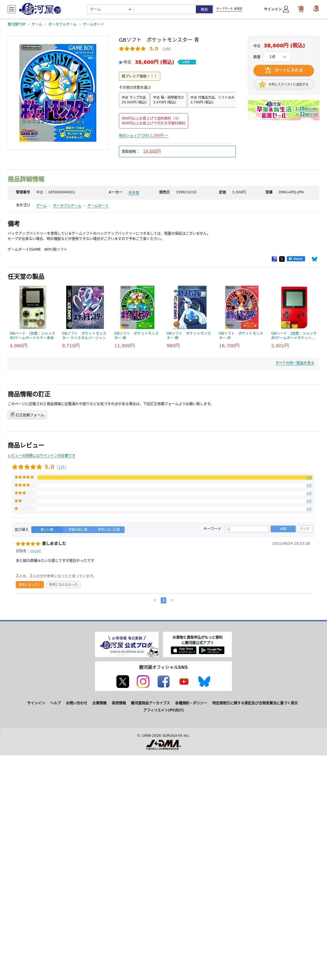Image resolution: width=327 pixels, height=980 pixels.
Task: Go to 駿河屋TOP breadcrumb
Action: click(17, 24)
